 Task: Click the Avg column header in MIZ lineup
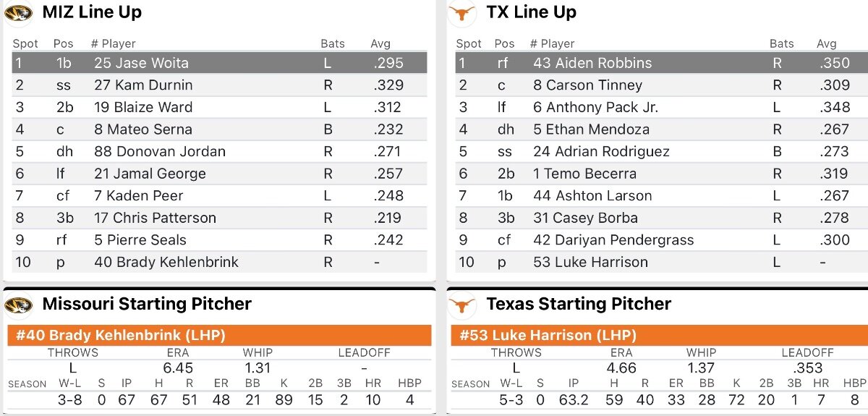click(380, 43)
